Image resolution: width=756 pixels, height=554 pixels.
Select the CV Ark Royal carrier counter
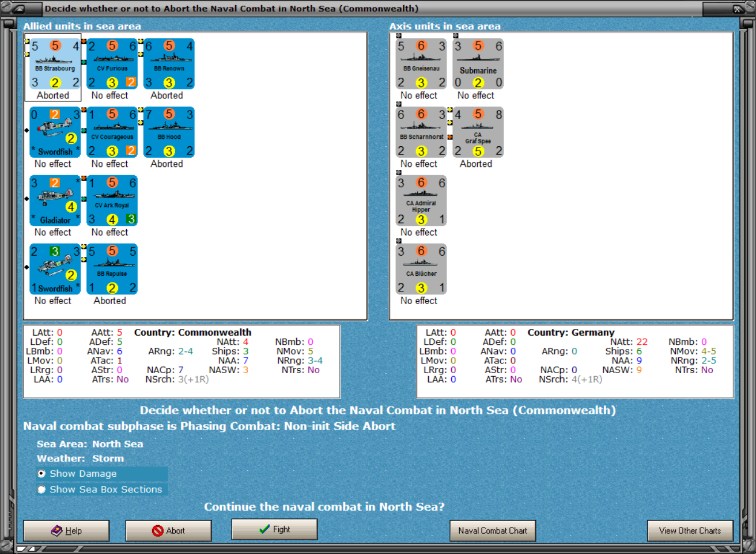pyautogui.click(x=112, y=201)
